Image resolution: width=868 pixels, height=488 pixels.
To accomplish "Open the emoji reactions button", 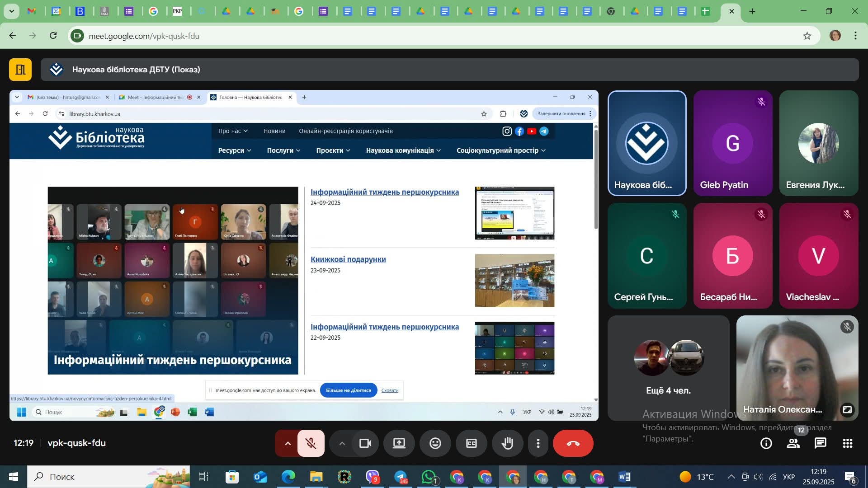I will pyautogui.click(x=435, y=443).
